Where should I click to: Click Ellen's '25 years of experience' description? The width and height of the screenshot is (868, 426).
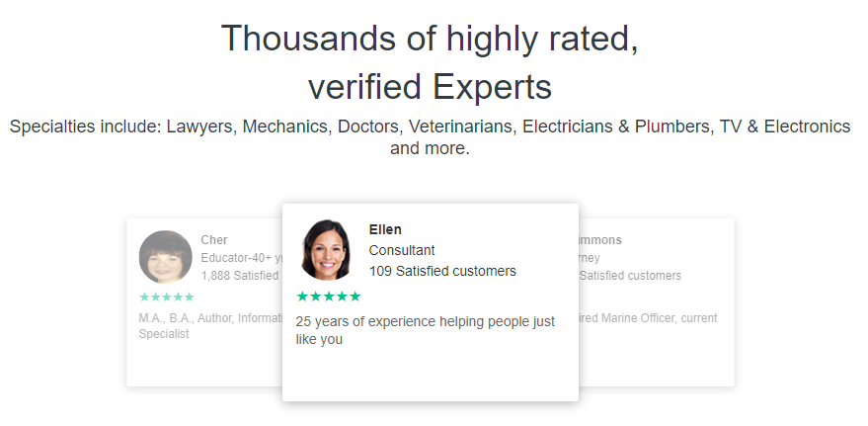click(426, 330)
